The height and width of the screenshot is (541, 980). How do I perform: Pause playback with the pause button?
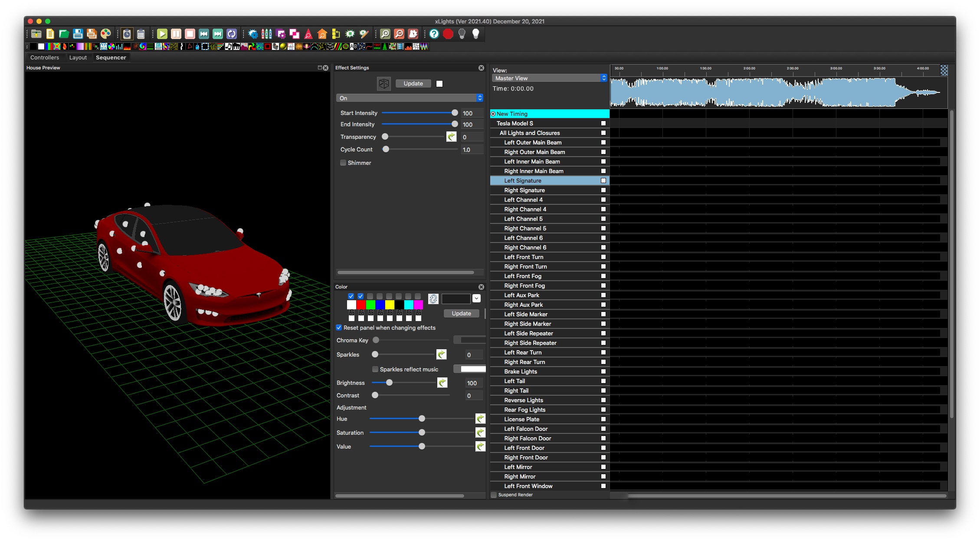(176, 34)
